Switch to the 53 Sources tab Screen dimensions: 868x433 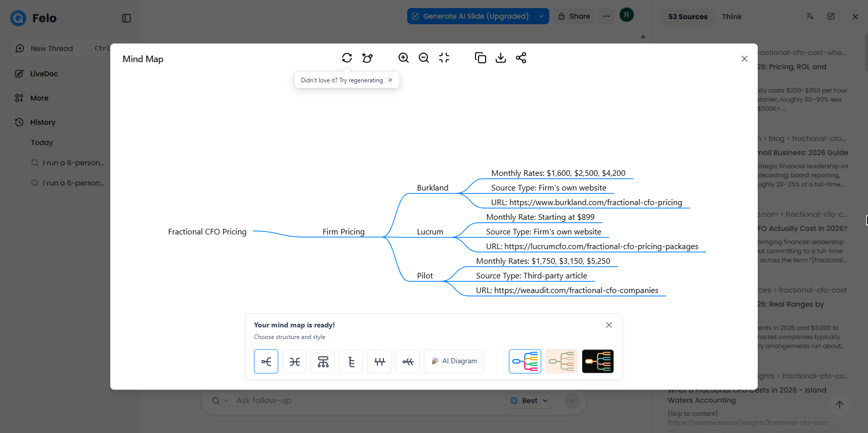(688, 17)
